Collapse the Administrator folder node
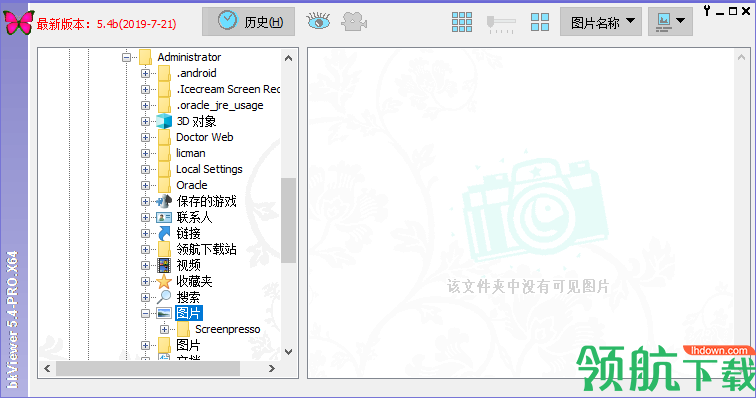Image resolution: width=756 pixels, height=398 pixels. [x=126, y=57]
